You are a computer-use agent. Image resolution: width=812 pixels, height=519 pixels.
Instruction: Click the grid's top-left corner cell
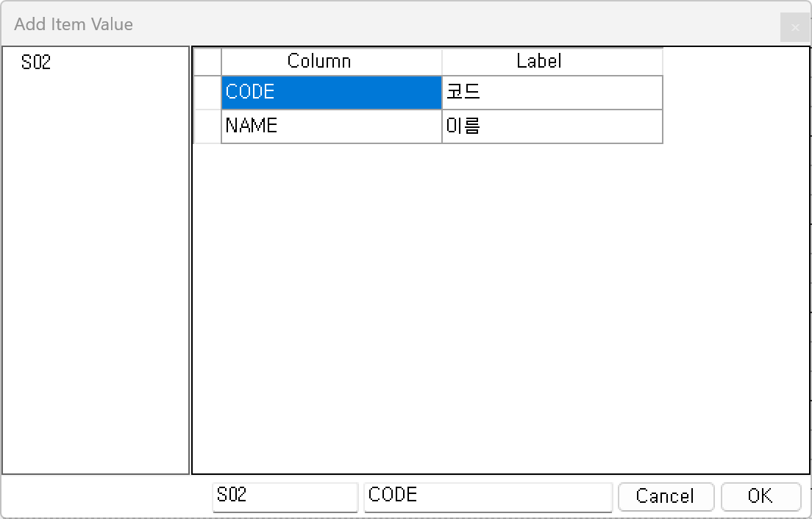coord(207,62)
